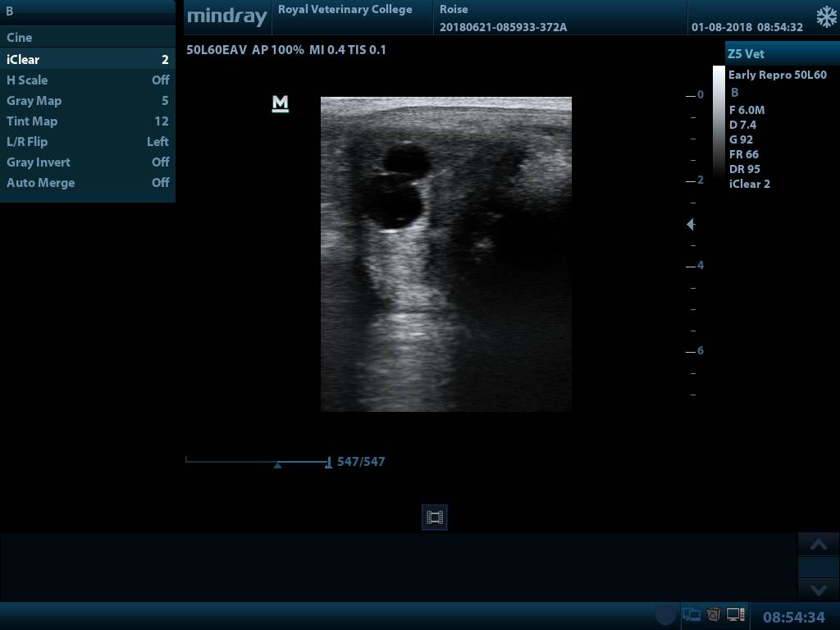Click the cine film strip icon
The image size is (840, 630).
435,518
